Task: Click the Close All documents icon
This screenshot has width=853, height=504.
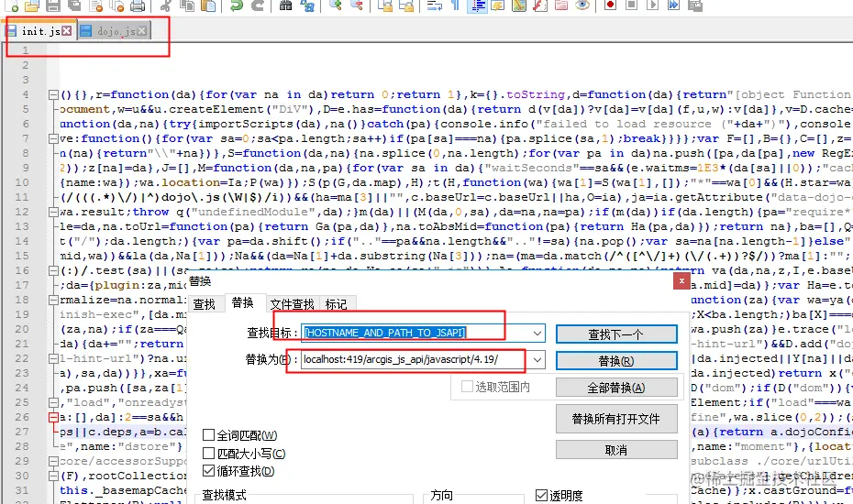Action: (x=117, y=5)
